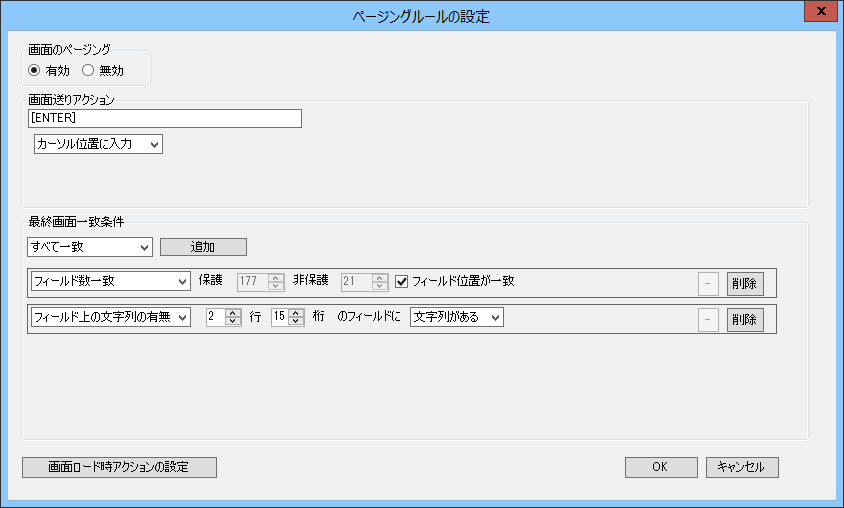844x508 pixels.
Task: Click 削除 in the フィールド数一致 row
Action: tap(745, 284)
